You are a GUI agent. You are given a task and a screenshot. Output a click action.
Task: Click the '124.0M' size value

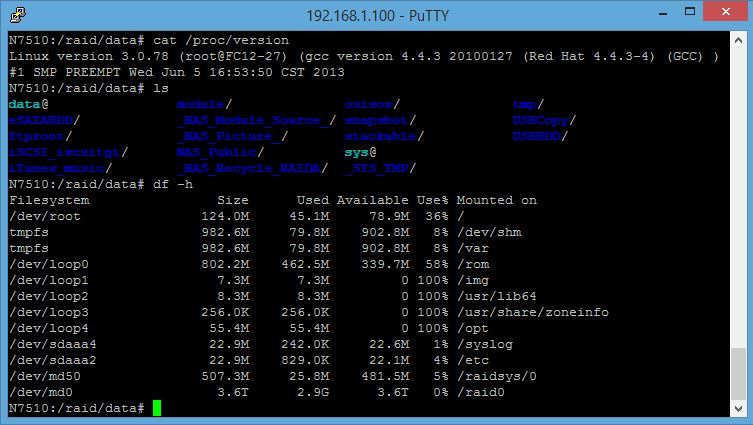(x=225, y=217)
